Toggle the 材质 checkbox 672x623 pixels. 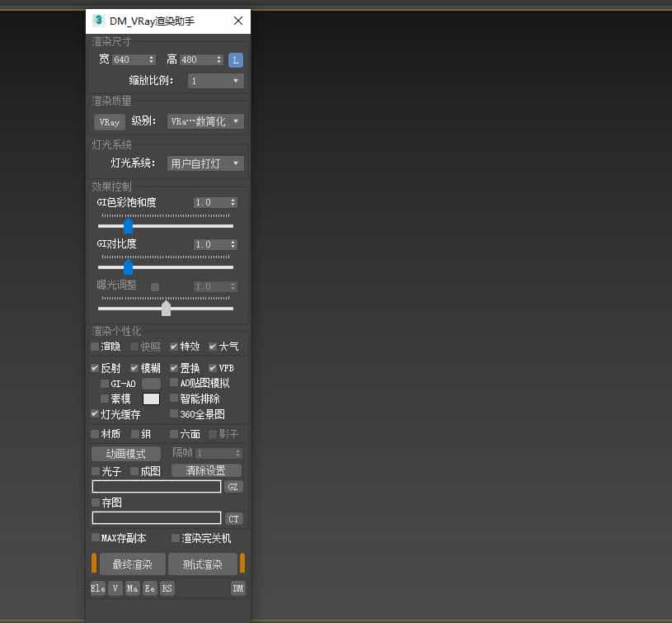[x=95, y=434]
